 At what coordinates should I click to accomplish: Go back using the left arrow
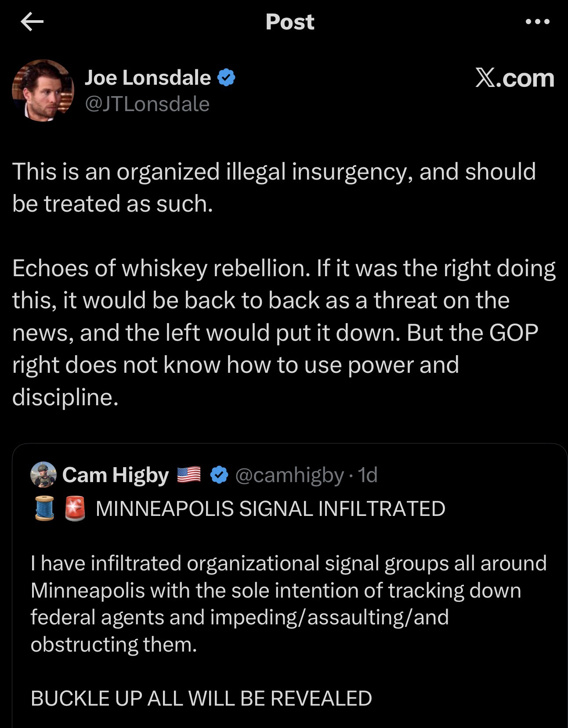(32, 22)
